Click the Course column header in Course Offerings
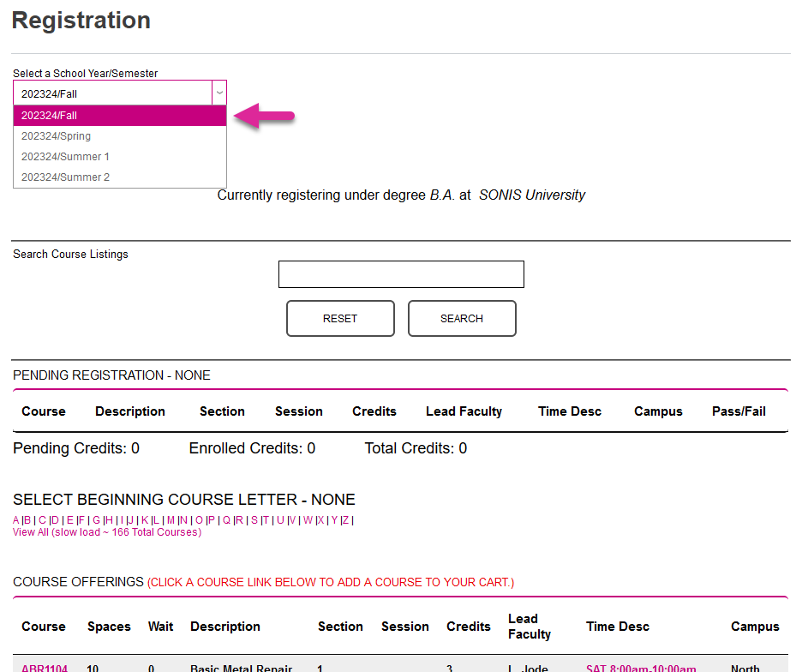The image size is (802, 672). [44, 627]
